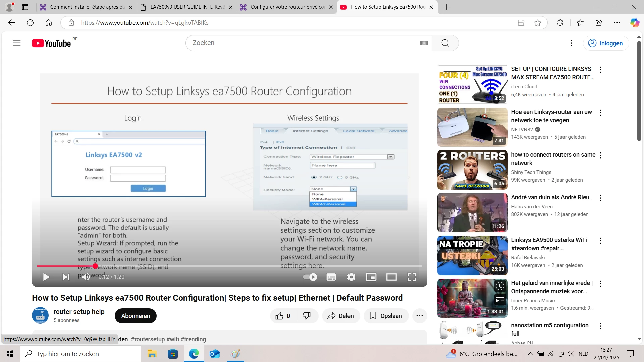Switch to EA7500v3 USER GUIDE tab
644x362 pixels.
[x=187, y=7]
